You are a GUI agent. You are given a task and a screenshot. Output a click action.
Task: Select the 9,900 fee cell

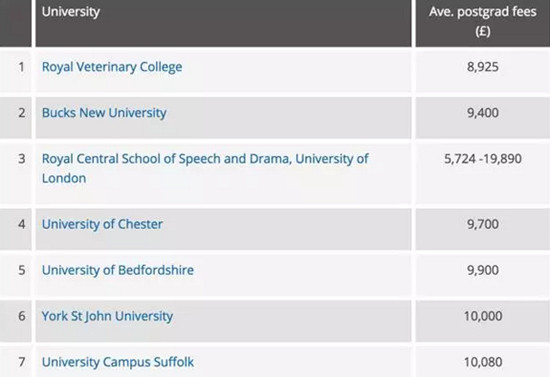tap(483, 275)
